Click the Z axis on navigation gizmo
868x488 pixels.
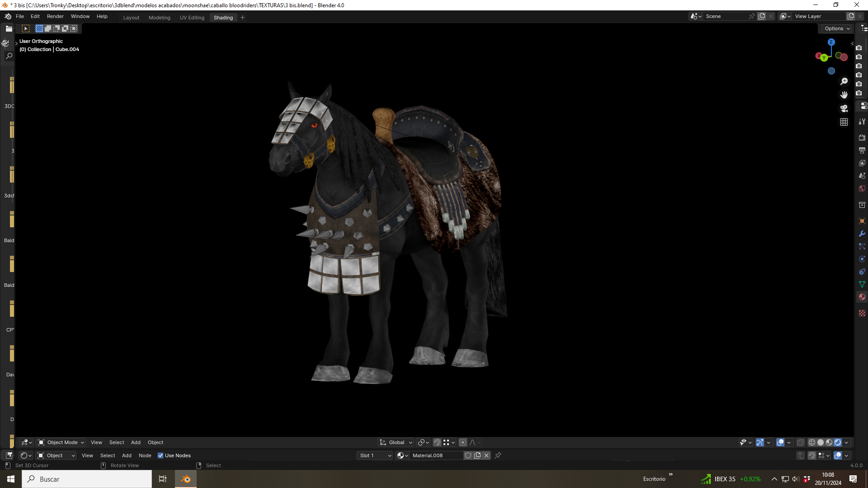pyautogui.click(x=831, y=42)
